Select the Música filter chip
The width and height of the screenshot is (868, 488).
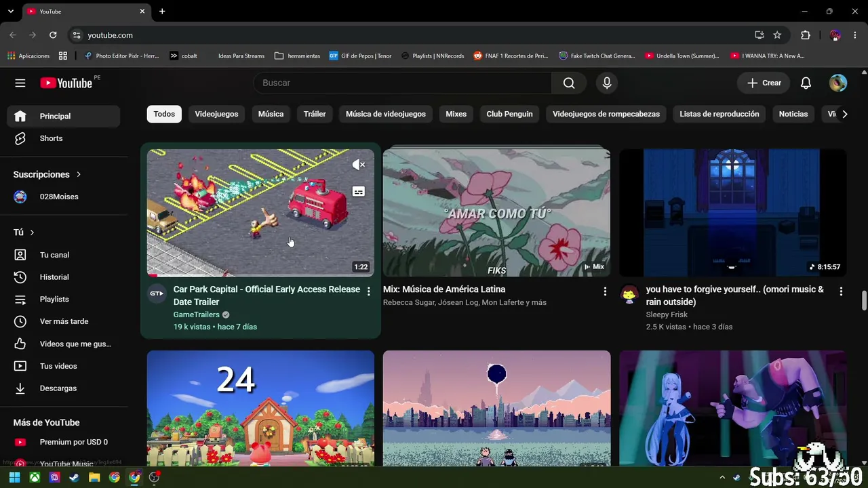pos(271,114)
